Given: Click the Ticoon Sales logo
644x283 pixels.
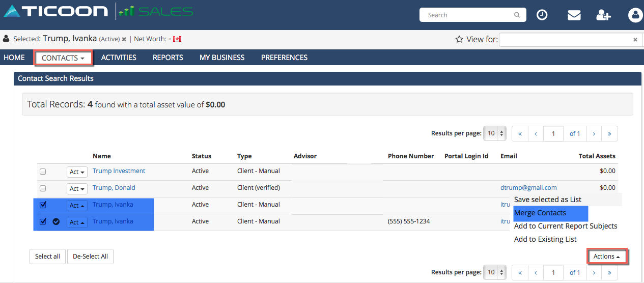Looking at the screenshot, I should (99, 11).
